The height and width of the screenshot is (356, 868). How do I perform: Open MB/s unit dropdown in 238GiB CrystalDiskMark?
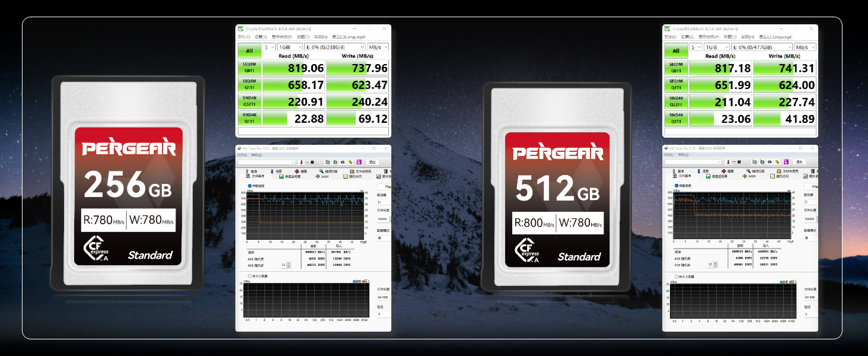pos(378,47)
